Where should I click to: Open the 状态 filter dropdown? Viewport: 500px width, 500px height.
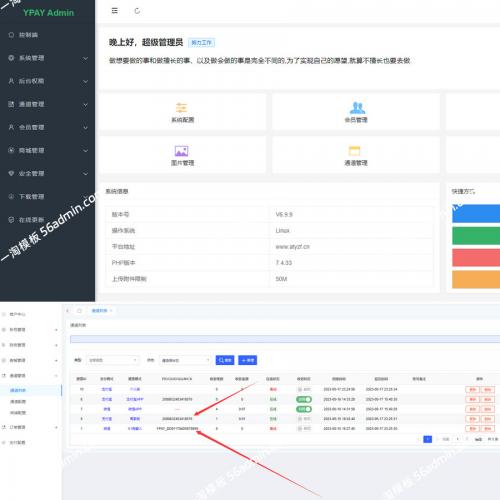coord(185,360)
